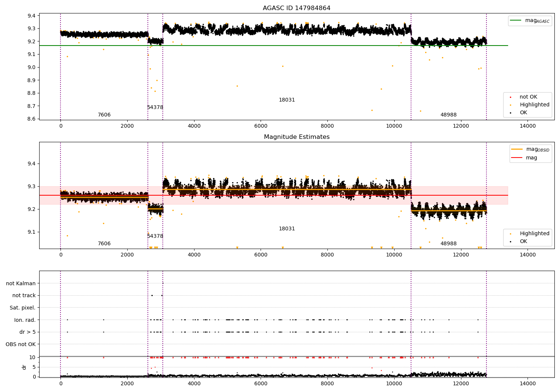The height and width of the screenshot is (392, 560).
Task: Click the 'dr > 5' y-axis label
Action: click(28, 332)
